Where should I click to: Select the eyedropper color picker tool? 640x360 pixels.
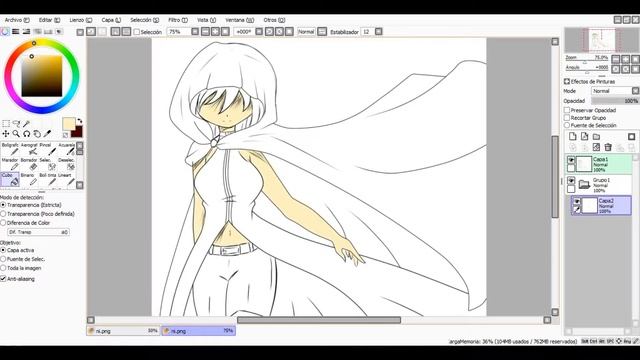(47, 133)
